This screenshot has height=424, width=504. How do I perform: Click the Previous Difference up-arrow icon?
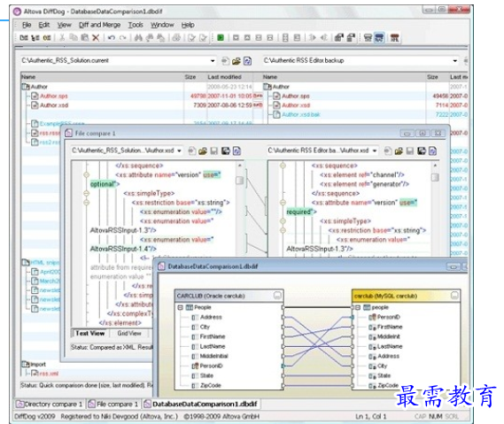click(x=247, y=38)
